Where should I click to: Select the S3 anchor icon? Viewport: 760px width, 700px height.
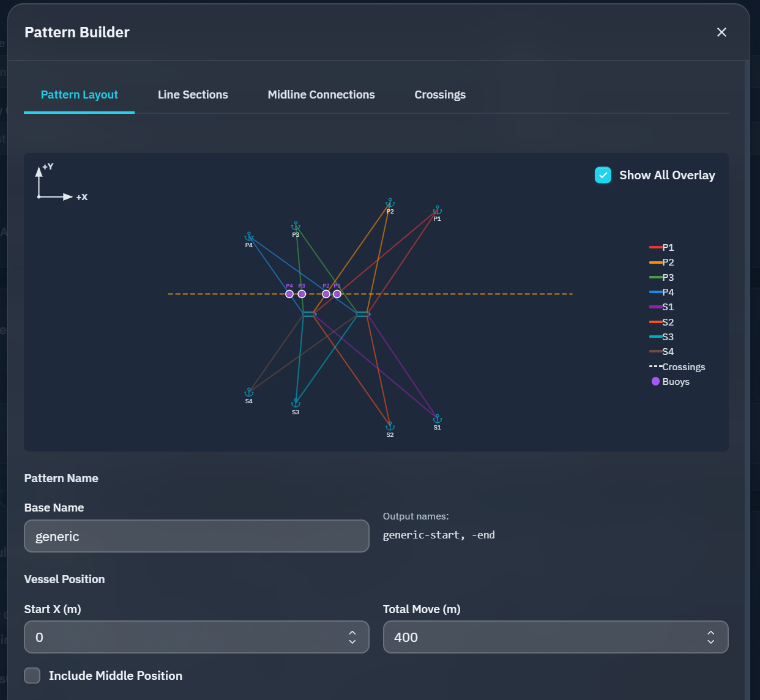pos(296,402)
